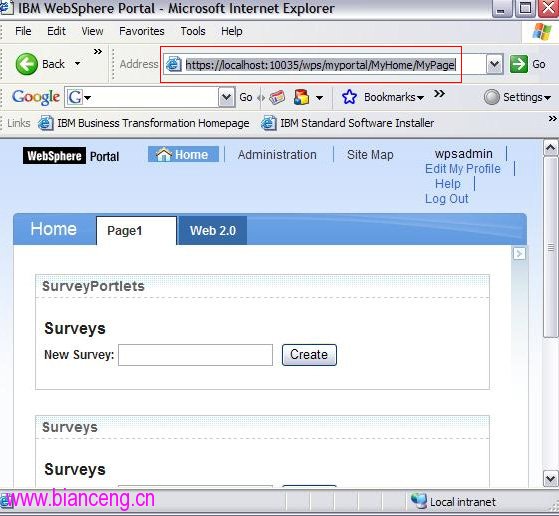The width and height of the screenshot is (559, 516).
Task: Open the dropdown arrow beside blocks icon
Action: point(319,97)
